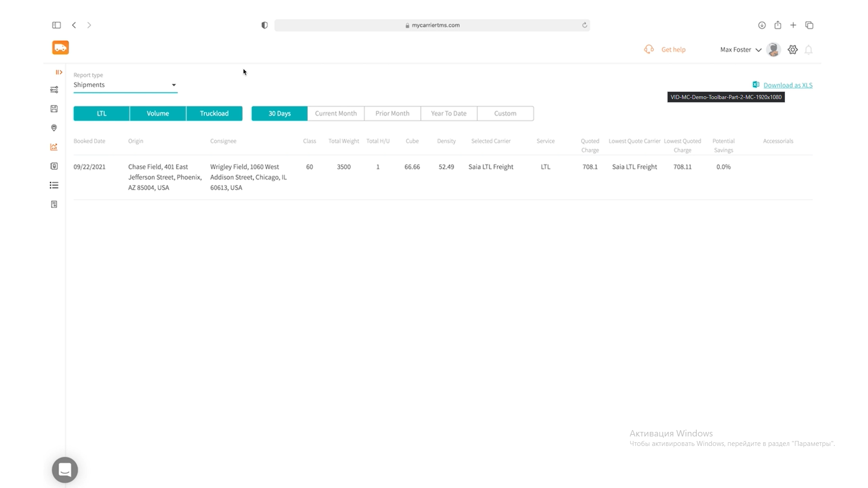Click the Total H/U column header
Screen dimensions: 868x488
[378, 141]
